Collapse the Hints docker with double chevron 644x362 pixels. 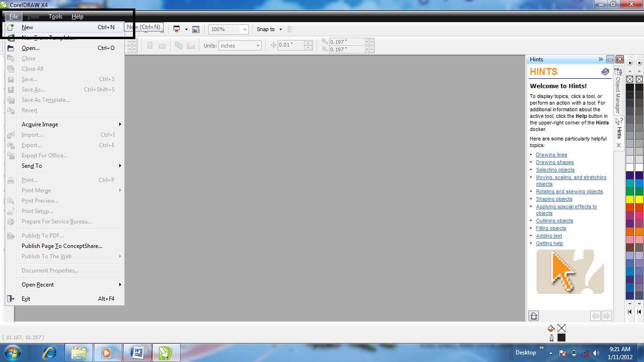[601, 59]
